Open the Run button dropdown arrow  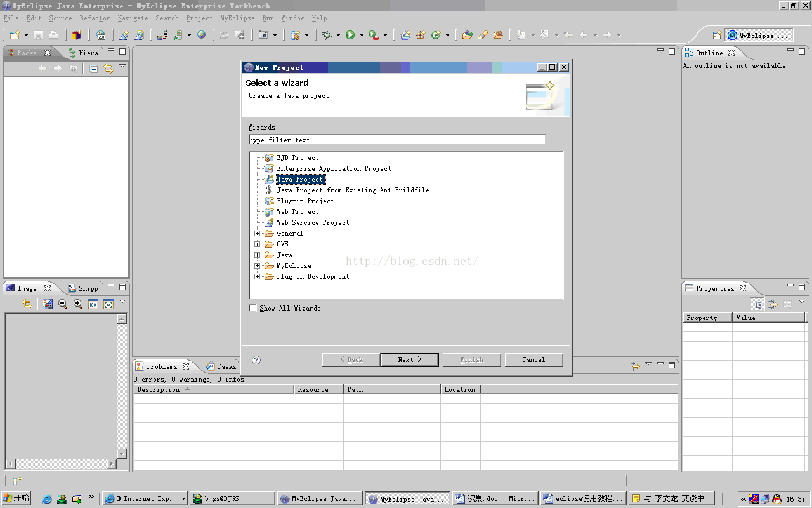[362, 36]
